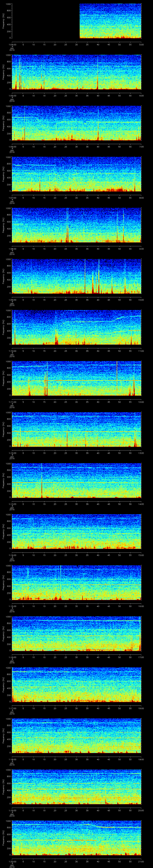Click the "5:00" end time label
153x868 pixels.
point(141,44)
